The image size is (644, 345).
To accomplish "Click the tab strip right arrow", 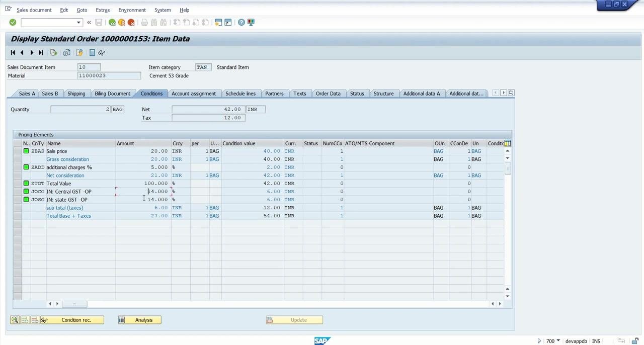I will pyautogui.click(x=503, y=93).
